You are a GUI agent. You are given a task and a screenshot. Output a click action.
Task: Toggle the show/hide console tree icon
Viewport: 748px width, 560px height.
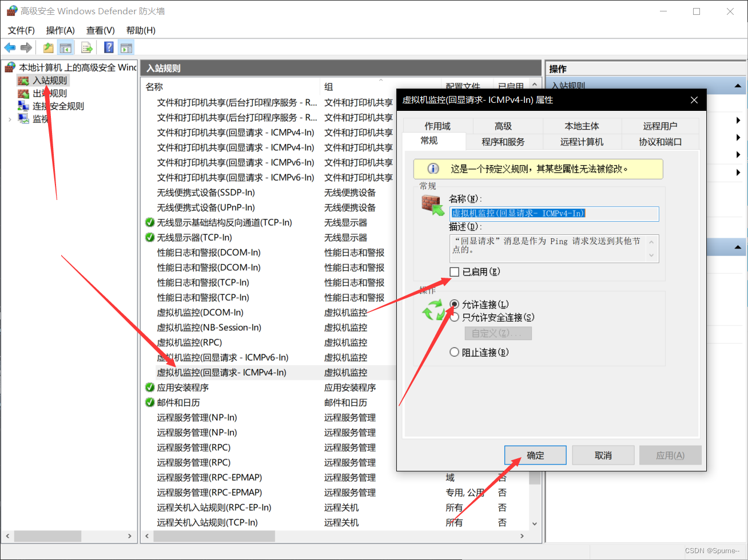point(66,48)
